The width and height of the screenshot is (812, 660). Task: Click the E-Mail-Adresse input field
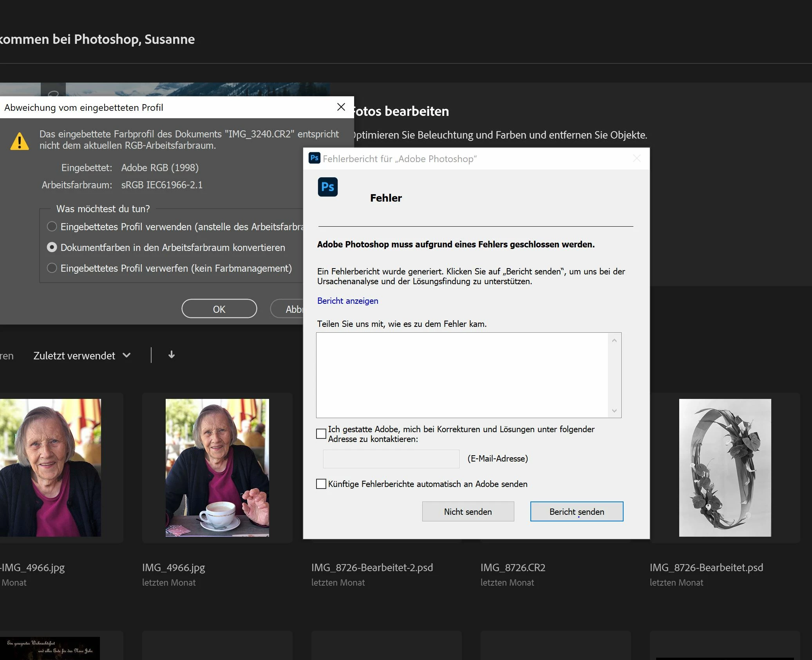pyautogui.click(x=391, y=459)
